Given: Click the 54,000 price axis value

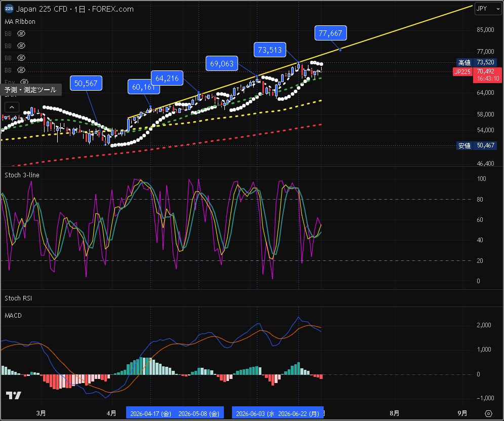Looking at the screenshot, I should 485,130.
